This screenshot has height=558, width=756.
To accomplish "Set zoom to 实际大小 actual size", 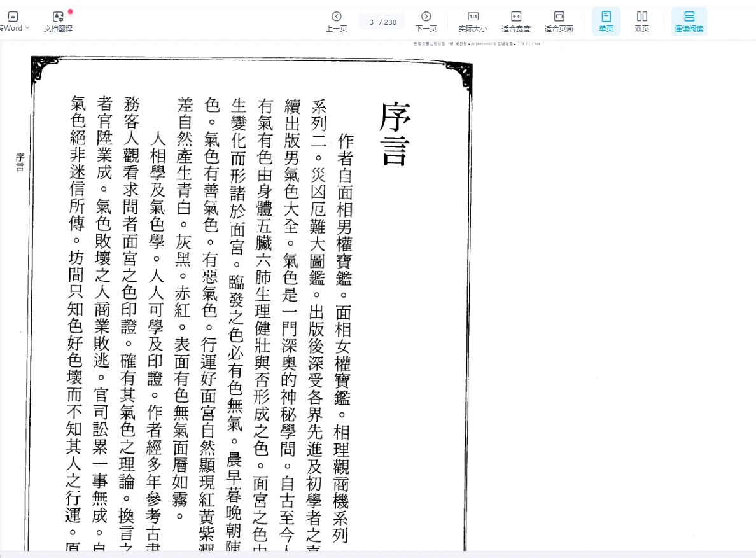I will tap(473, 22).
